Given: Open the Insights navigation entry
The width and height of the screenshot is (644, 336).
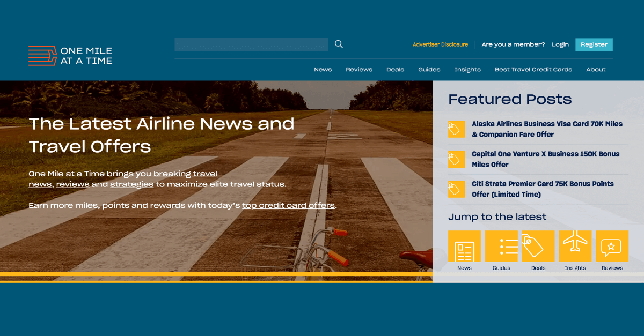Looking at the screenshot, I should click(467, 69).
